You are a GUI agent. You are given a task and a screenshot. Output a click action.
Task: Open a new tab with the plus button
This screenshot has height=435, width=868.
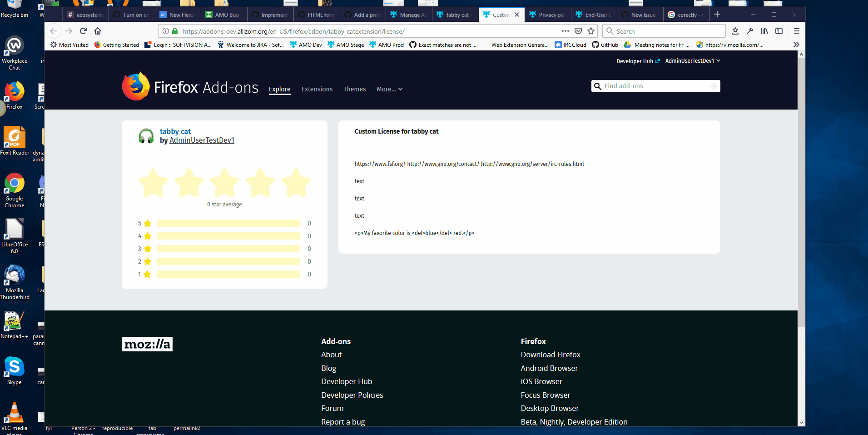717,15
